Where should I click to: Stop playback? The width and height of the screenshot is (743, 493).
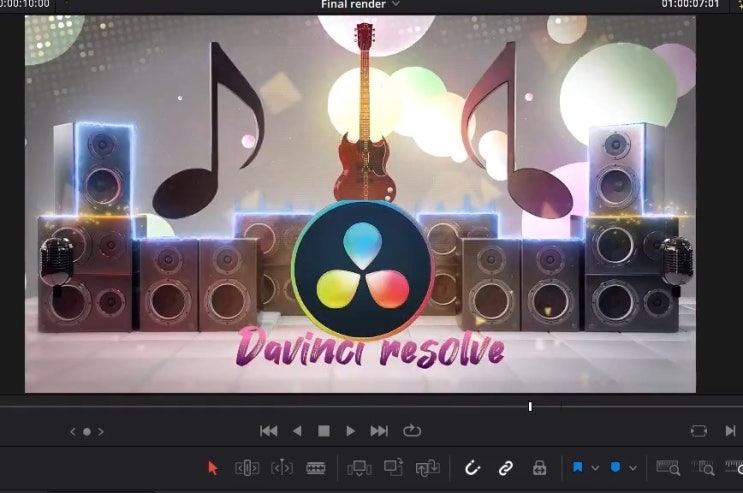pyautogui.click(x=324, y=431)
